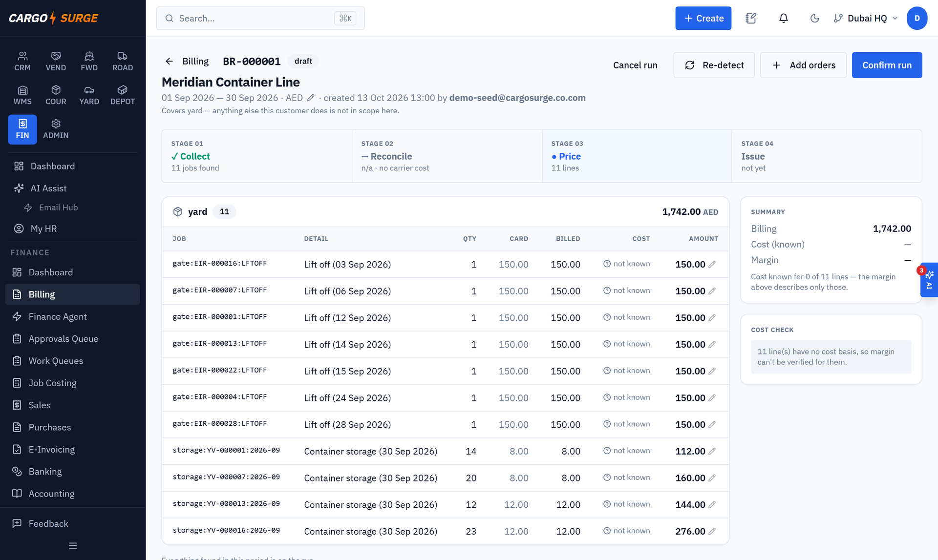Open the notes compose icon in header
The height and width of the screenshot is (560, 938).
coord(751,18)
